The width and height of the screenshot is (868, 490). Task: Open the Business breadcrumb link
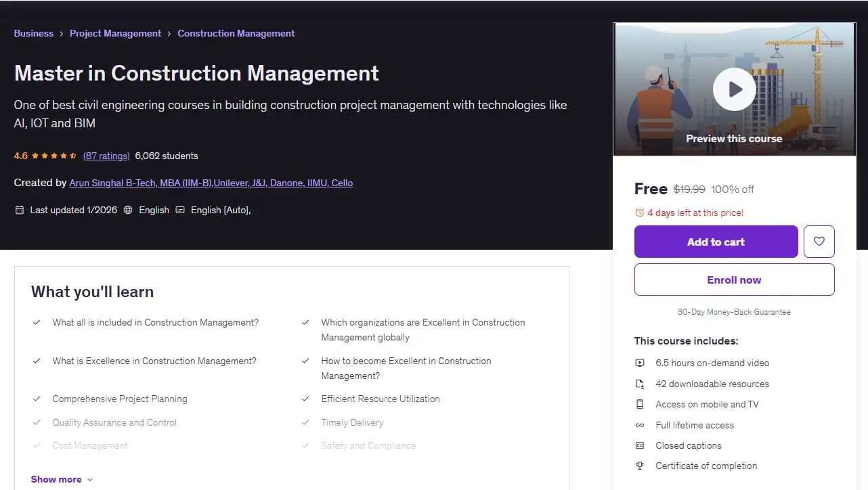click(34, 33)
